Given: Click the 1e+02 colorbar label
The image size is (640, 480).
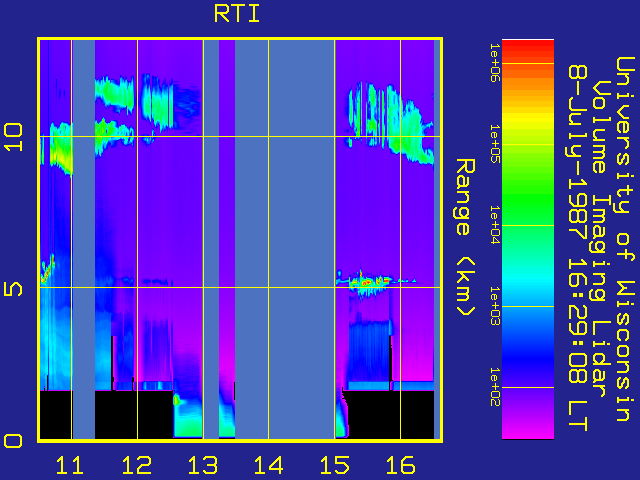Looking at the screenshot, I should (x=494, y=387).
